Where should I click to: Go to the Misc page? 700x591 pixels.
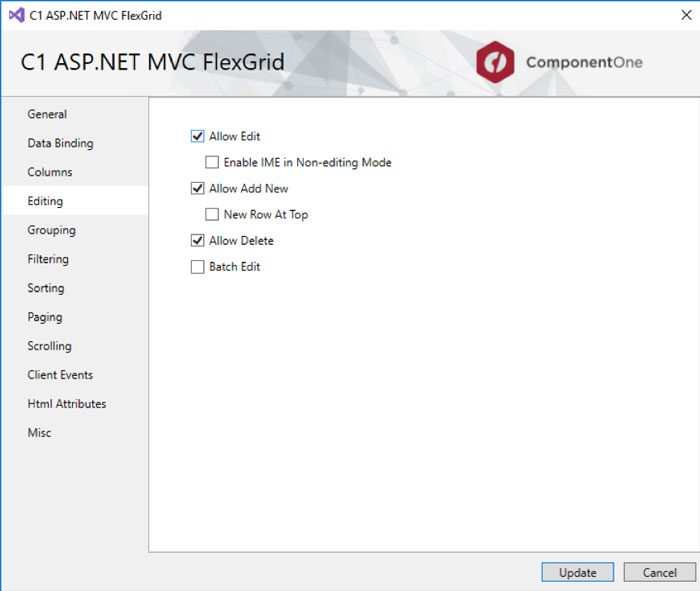click(x=75, y=433)
